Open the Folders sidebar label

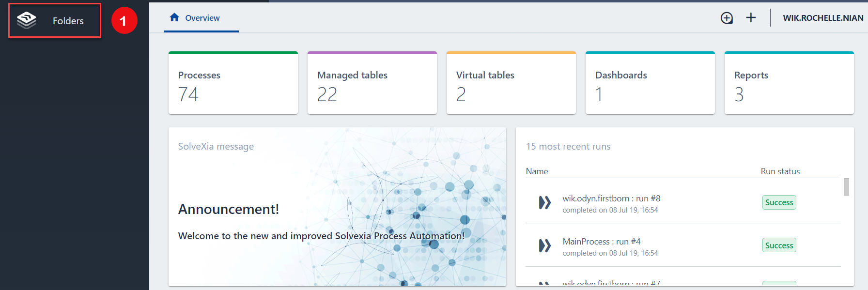(68, 21)
